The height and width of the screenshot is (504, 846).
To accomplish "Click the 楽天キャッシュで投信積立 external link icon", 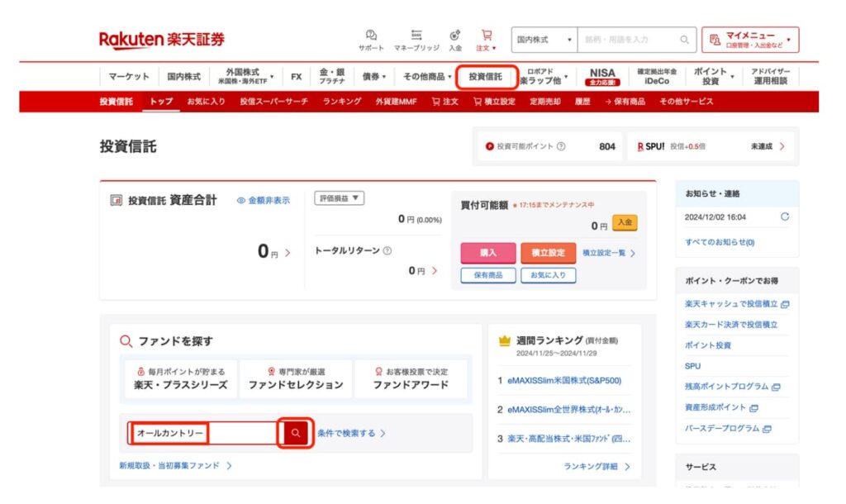I will point(785,304).
